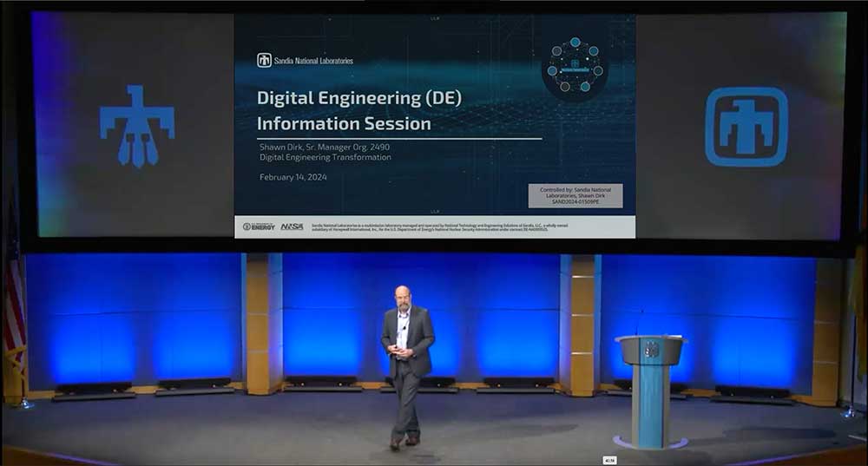Click the gray "Controlled by" notice box
Viewport: 868px width, 466px height.
[x=575, y=195]
